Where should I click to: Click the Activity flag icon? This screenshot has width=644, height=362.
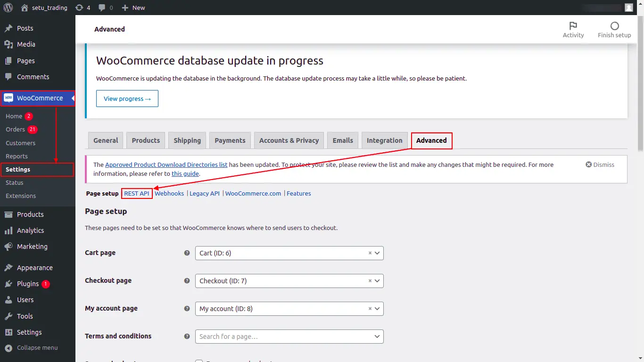(x=573, y=25)
